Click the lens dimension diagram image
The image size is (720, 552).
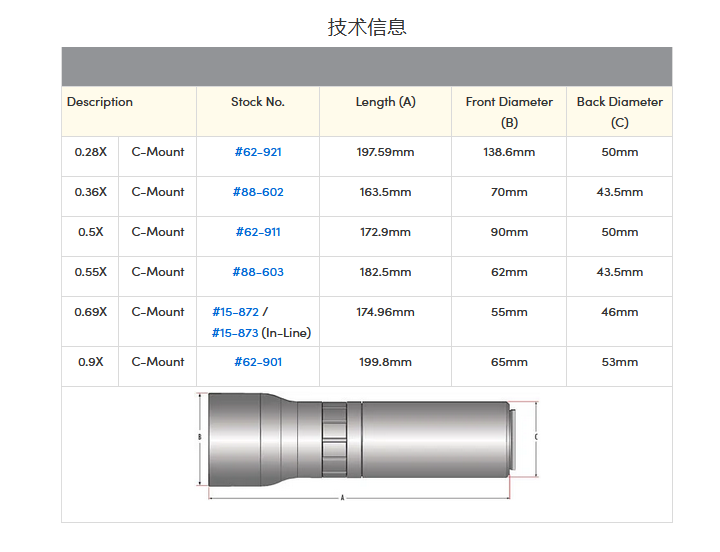coord(367,445)
